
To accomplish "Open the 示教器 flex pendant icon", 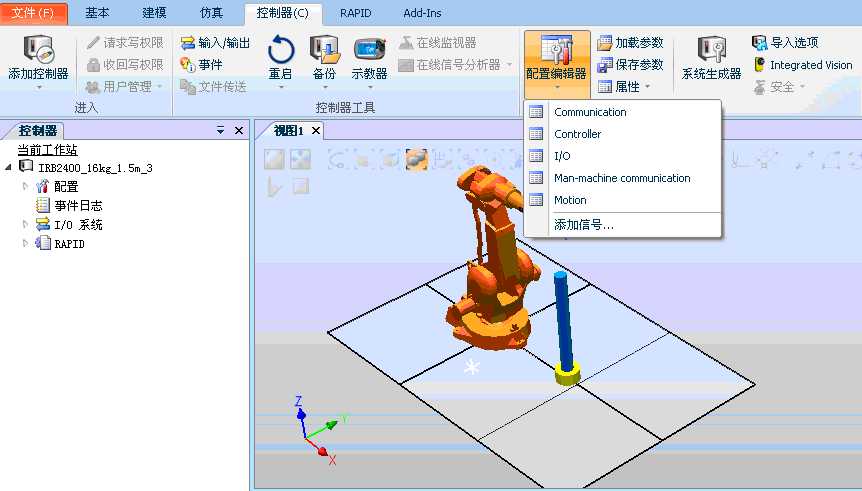I will tap(369, 49).
